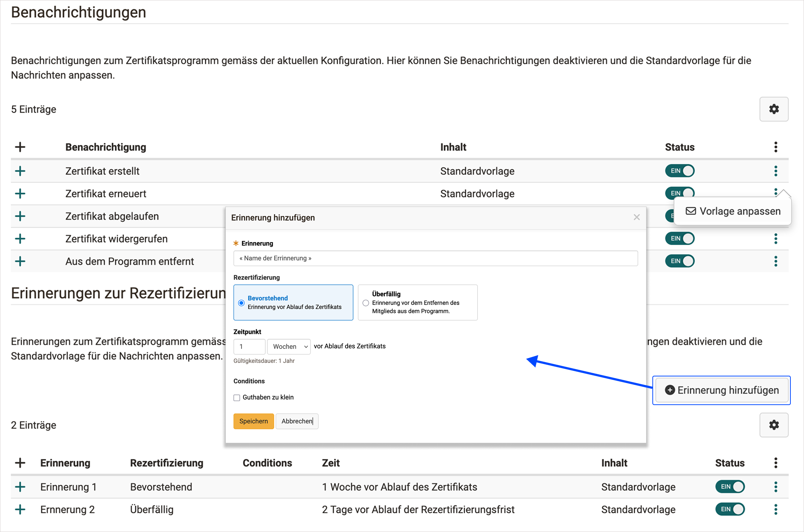Open three-dot menu in Benachrichtigung table header
Screen dimensions: 804x532
776,147
